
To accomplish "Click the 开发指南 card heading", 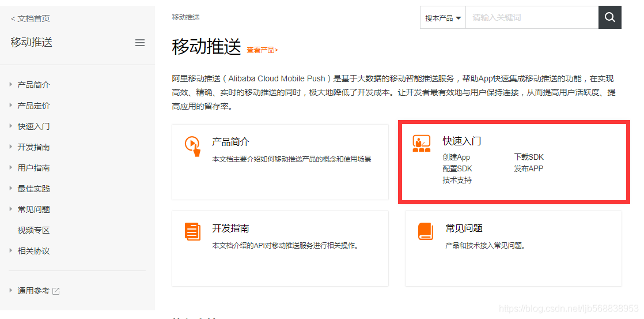I will [x=230, y=228].
